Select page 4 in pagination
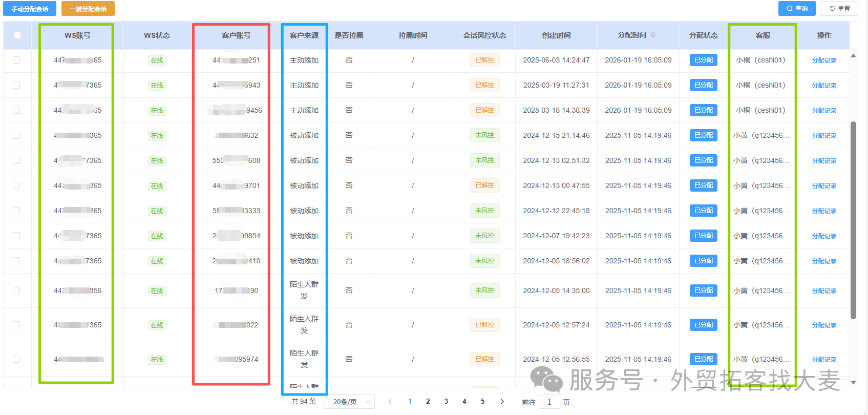This screenshot has height=415, width=868. tap(464, 402)
